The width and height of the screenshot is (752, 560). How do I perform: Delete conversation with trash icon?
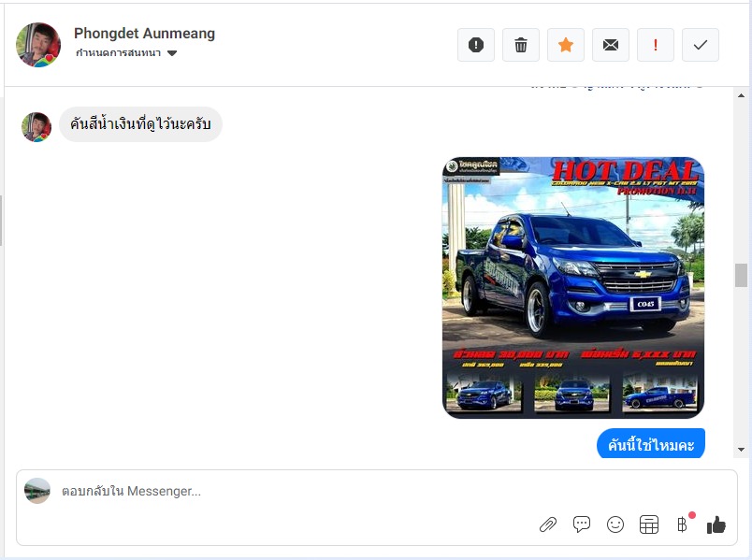521,45
